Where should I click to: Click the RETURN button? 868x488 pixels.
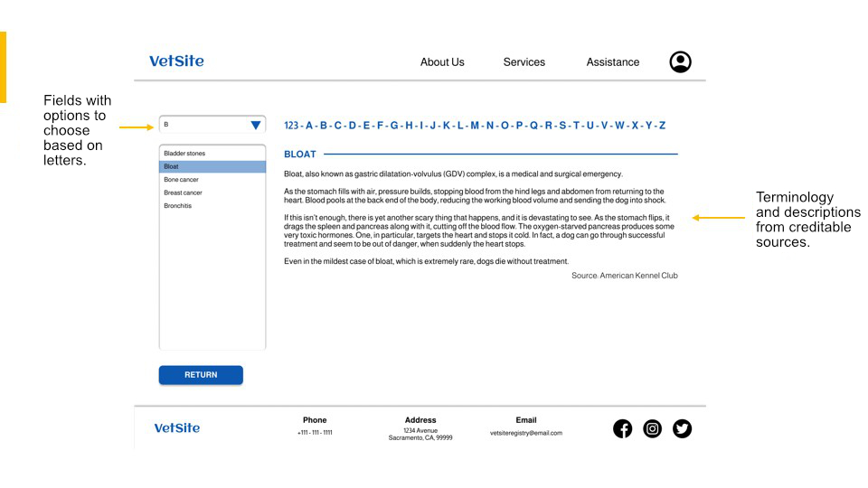click(x=201, y=374)
